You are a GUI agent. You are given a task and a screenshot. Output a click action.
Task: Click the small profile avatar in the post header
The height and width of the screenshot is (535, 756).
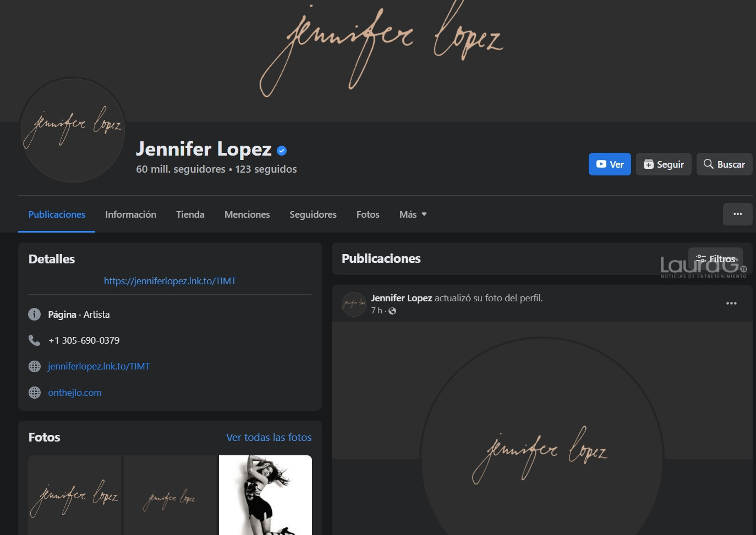pos(354,304)
